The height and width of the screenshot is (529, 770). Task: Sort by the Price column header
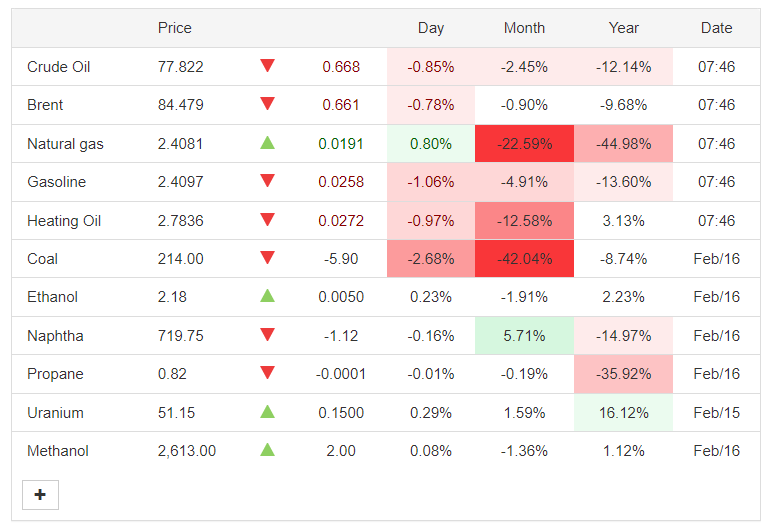click(175, 28)
